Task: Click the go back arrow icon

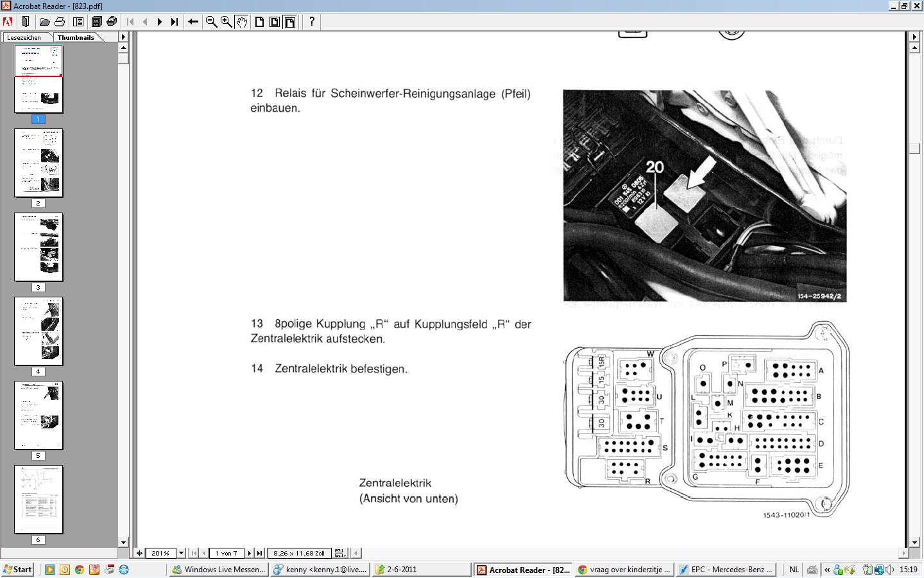Action: (193, 21)
